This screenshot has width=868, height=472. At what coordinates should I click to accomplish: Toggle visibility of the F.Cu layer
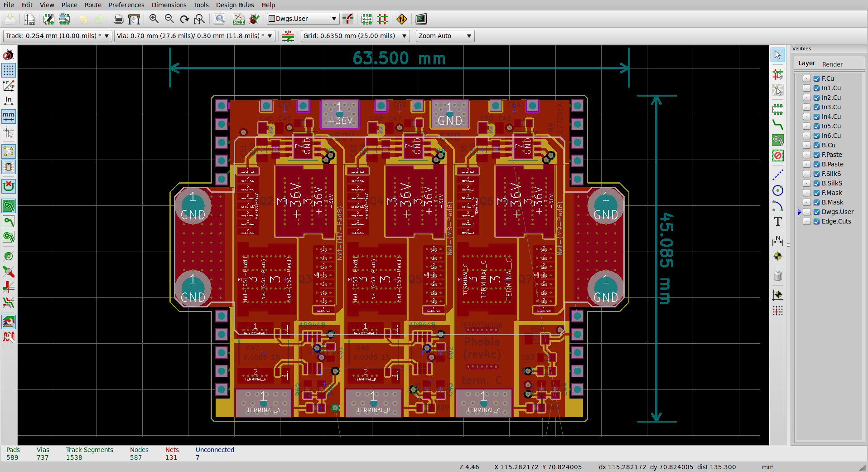816,78
